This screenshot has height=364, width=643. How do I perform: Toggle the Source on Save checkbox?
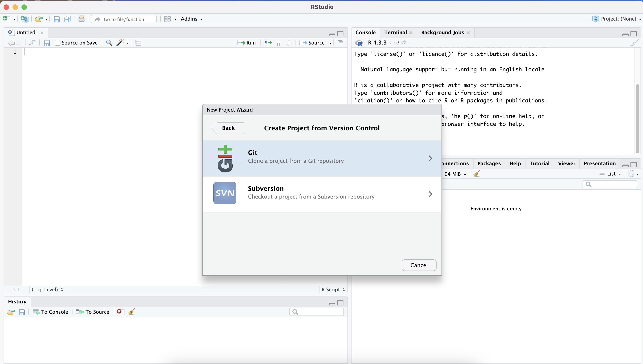[58, 43]
